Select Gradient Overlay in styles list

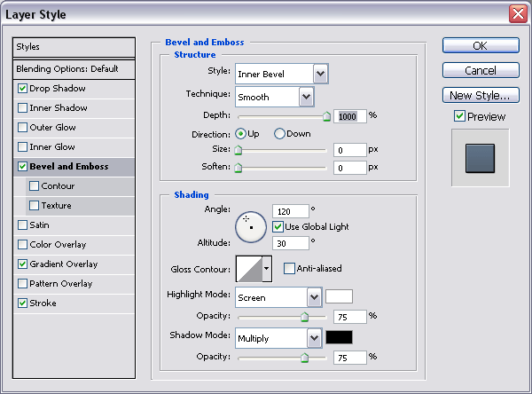(x=63, y=264)
